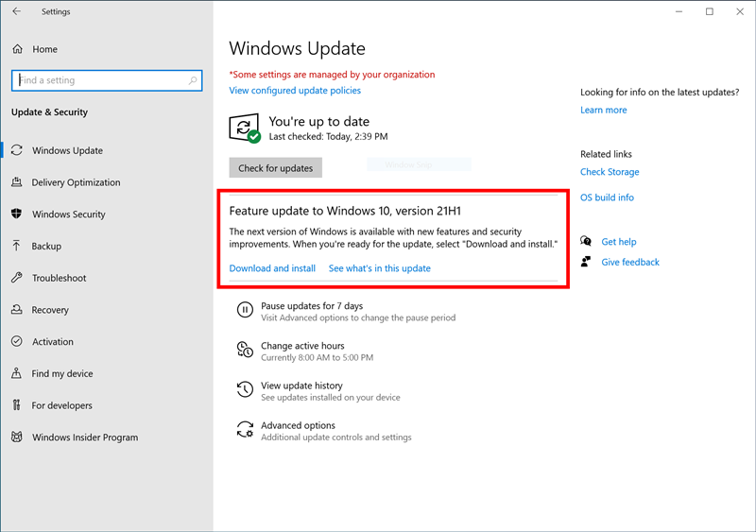Open Change active hours option

click(302, 346)
